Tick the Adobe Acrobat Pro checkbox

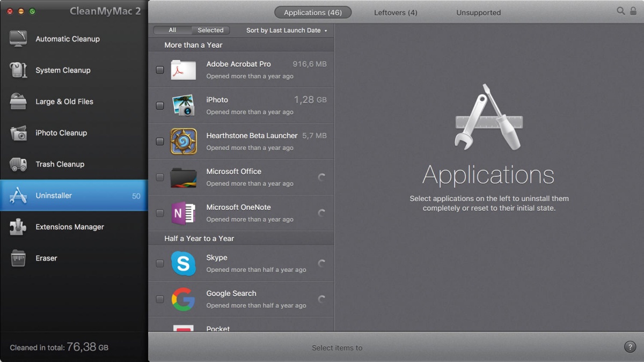(x=160, y=70)
